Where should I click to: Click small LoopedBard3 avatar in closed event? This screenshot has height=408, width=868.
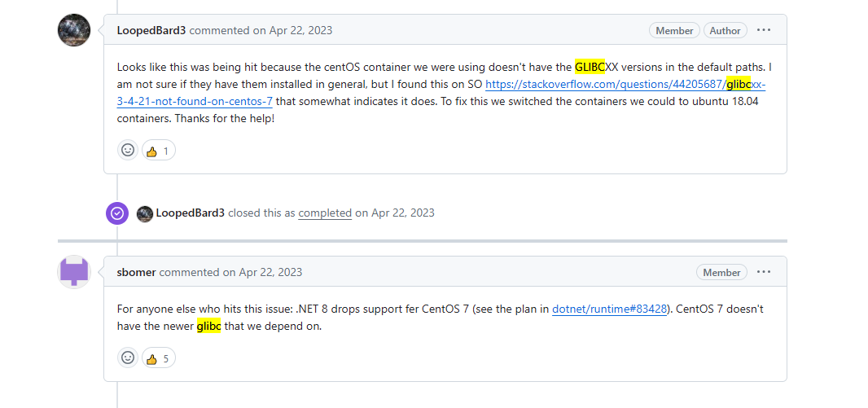coord(144,213)
